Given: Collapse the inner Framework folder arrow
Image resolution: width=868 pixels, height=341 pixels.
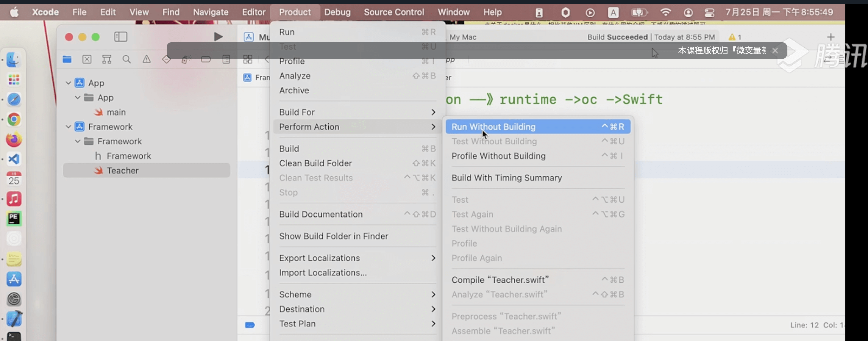Looking at the screenshot, I should [x=77, y=141].
